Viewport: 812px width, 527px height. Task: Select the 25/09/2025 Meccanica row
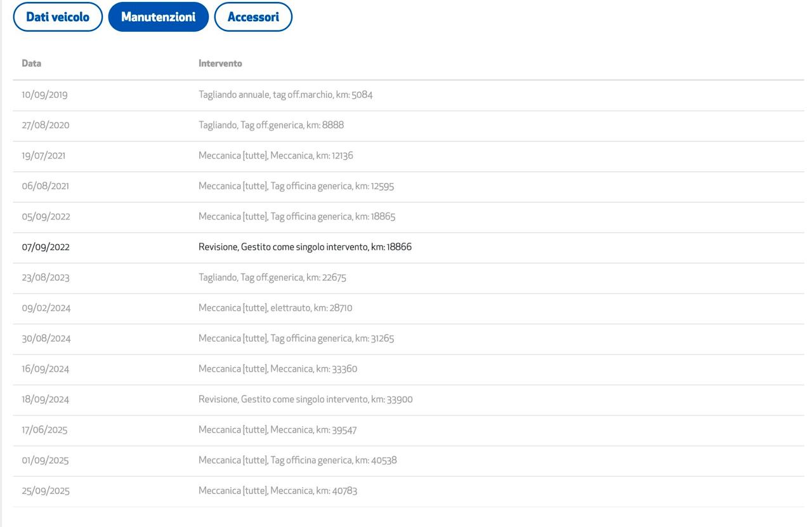(278, 491)
